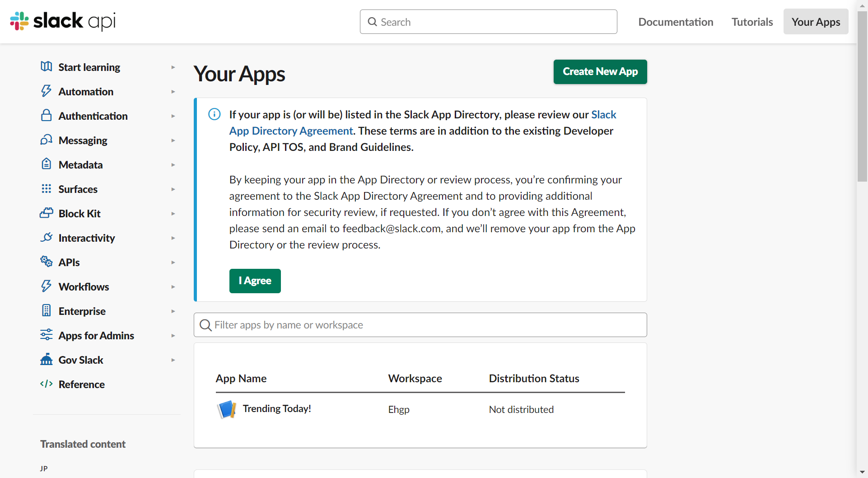Click the info icon in the notice
The height and width of the screenshot is (478, 868).
point(215,114)
